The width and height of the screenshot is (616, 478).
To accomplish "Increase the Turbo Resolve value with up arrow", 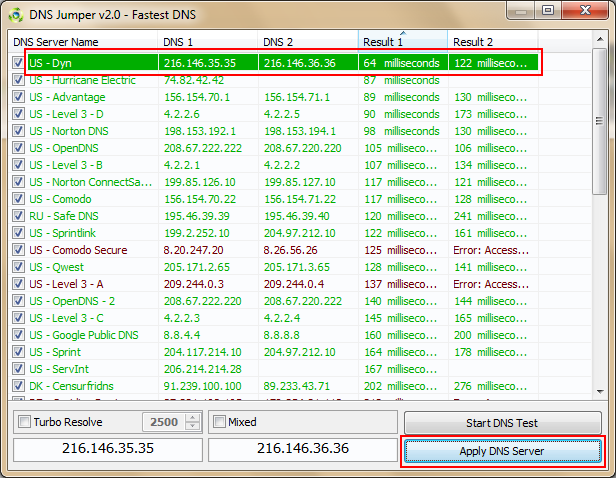I will [x=192, y=418].
